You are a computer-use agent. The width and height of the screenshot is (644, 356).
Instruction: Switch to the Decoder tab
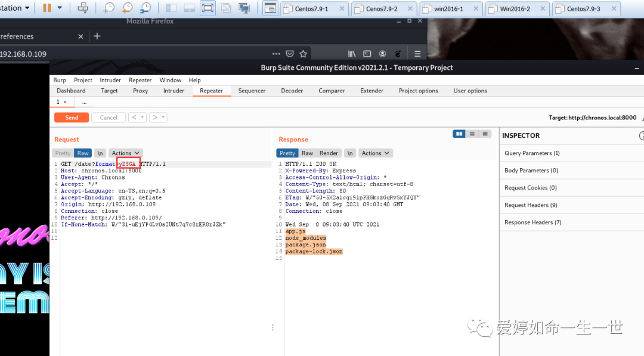(x=292, y=91)
